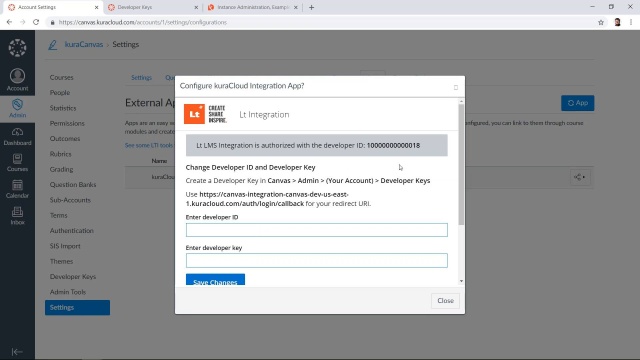The height and width of the screenshot is (360, 640).
Task: Click the pencil icon beside kuraCanvas breadcrumb
Action: click(53, 44)
